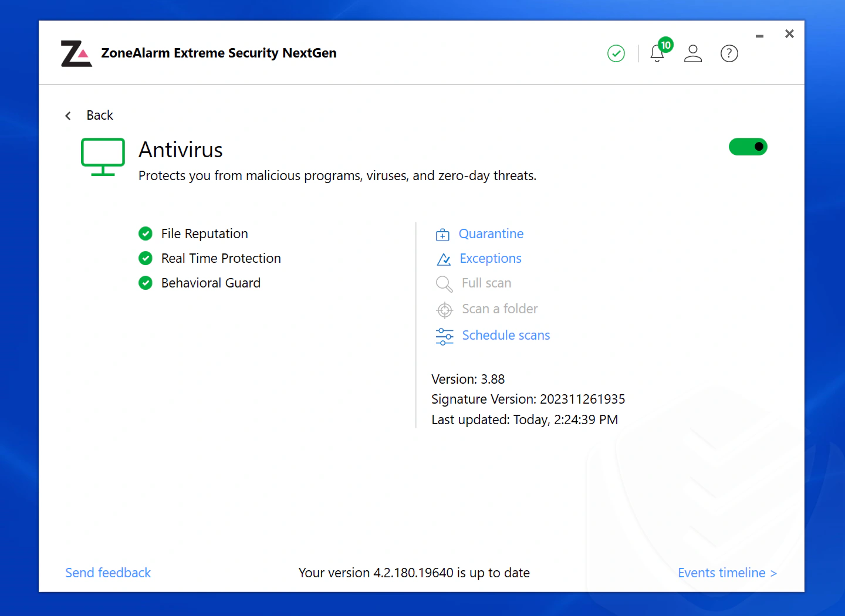Image resolution: width=845 pixels, height=616 pixels.
Task: Click the Scan a folder crosshair icon
Action: point(445,310)
